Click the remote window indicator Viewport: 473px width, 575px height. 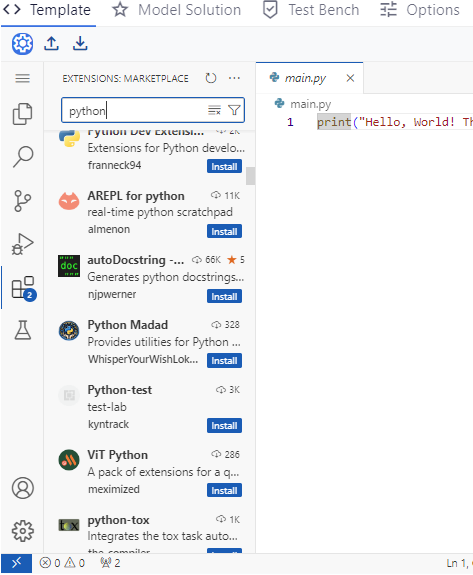(x=16, y=563)
